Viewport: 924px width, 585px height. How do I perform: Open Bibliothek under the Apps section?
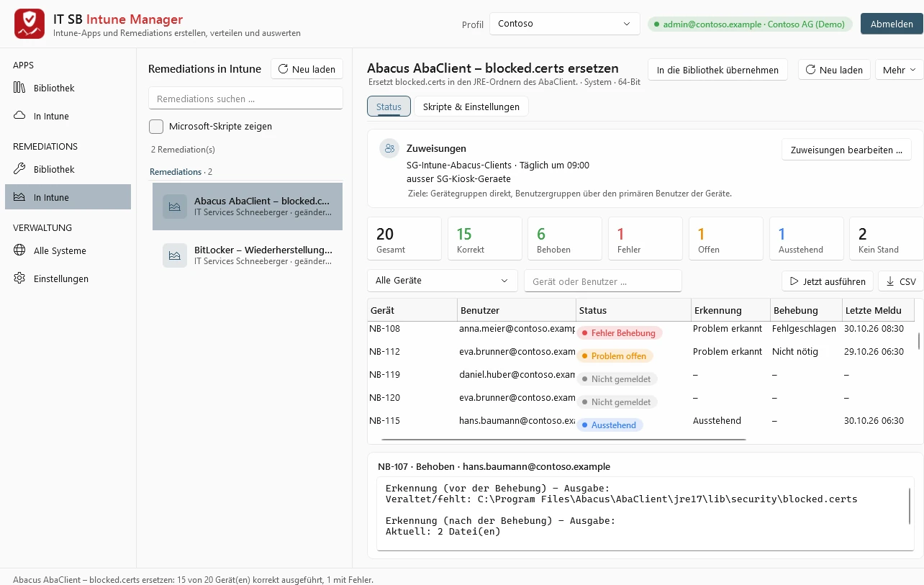click(68, 88)
